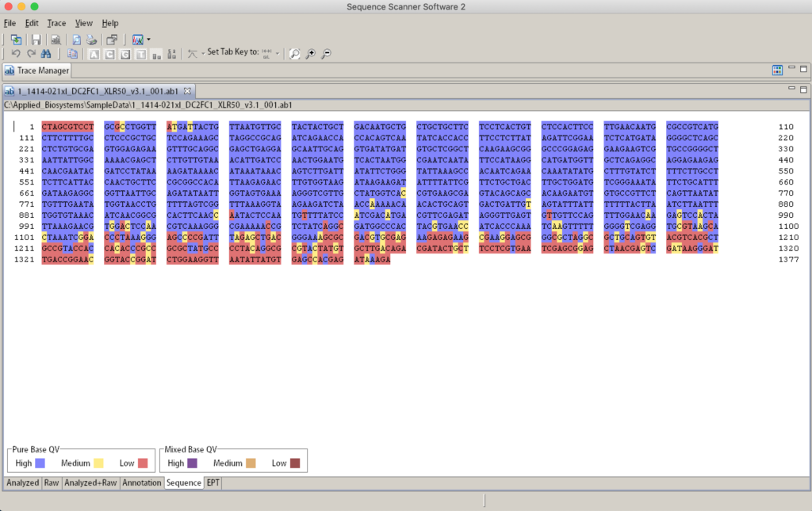Click the Print icon in the toolbar

point(91,39)
